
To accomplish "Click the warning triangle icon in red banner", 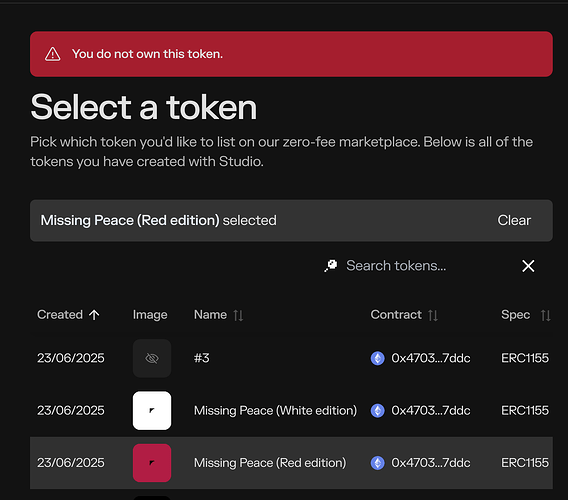I will (x=53, y=54).
